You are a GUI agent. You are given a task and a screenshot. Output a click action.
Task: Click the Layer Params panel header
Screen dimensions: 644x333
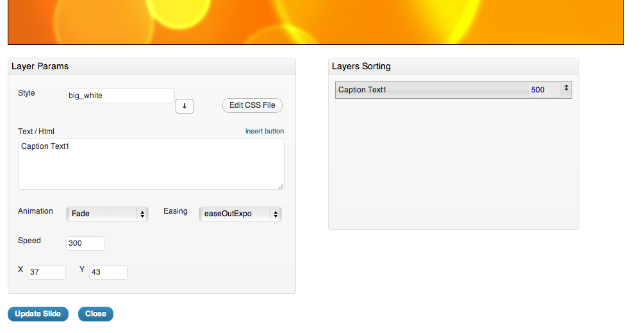pos(152,67)
